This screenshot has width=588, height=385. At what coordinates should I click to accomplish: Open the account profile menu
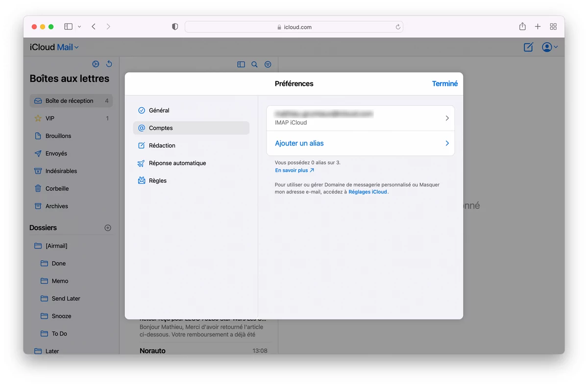point(549,47)
